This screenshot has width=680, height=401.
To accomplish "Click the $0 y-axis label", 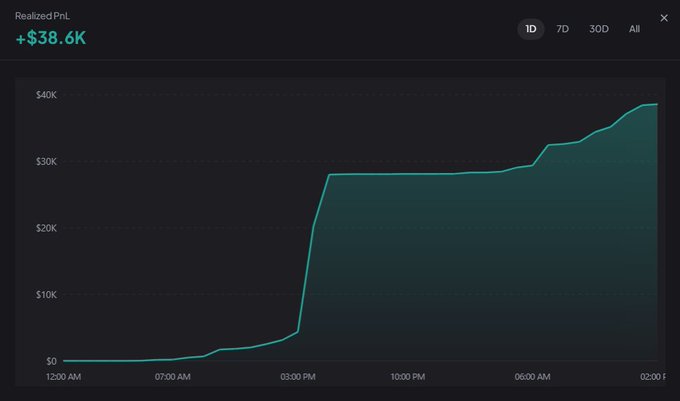I will point(51,361).
